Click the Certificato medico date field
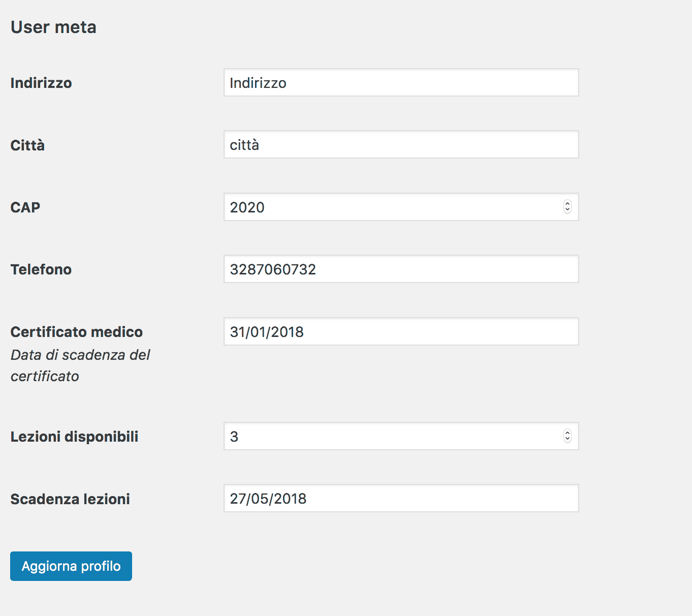This screenshot has width=692, height=616. (401, 332)
